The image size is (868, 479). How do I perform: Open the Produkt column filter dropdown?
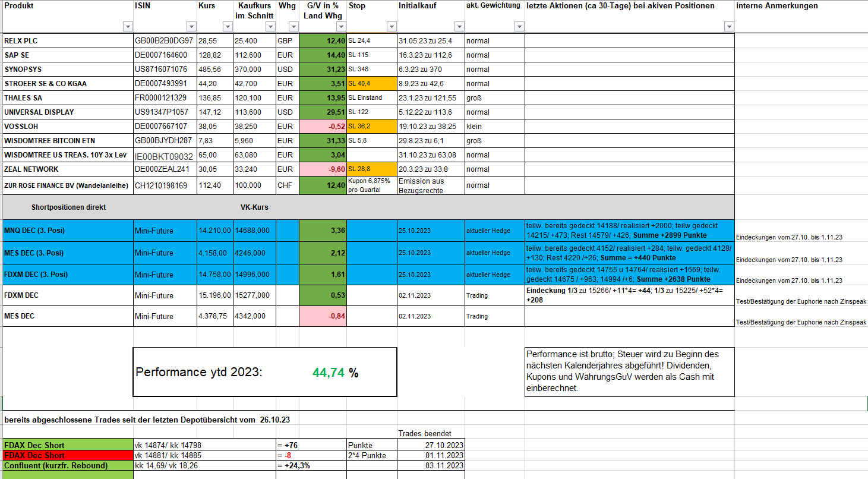pyautogui.click(x=127, y=27)
